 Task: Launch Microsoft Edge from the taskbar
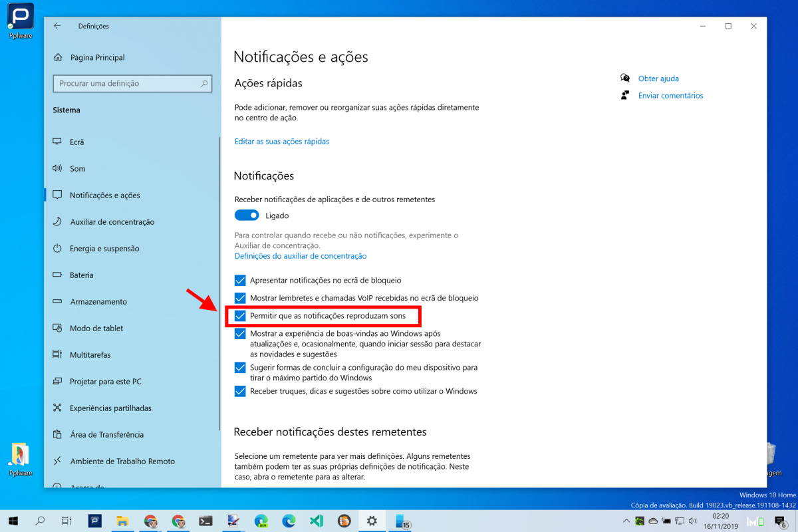pos(289,521)
